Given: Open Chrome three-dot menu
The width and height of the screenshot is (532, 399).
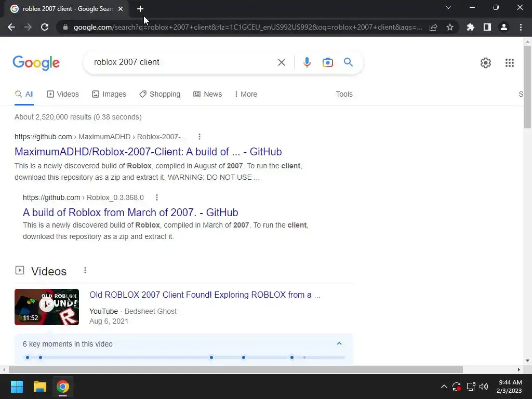Looking at the screenshot, I should click(x=521, y=27).
